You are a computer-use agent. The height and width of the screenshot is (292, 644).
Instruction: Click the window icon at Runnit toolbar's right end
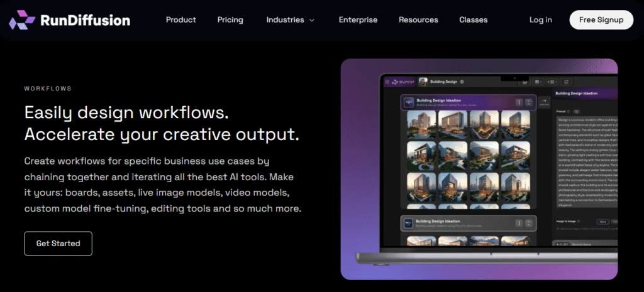(567, 82)
